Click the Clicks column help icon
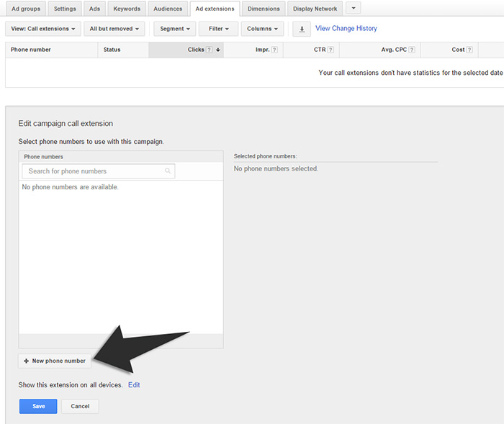The image size is (504, 424). point(210,50)
